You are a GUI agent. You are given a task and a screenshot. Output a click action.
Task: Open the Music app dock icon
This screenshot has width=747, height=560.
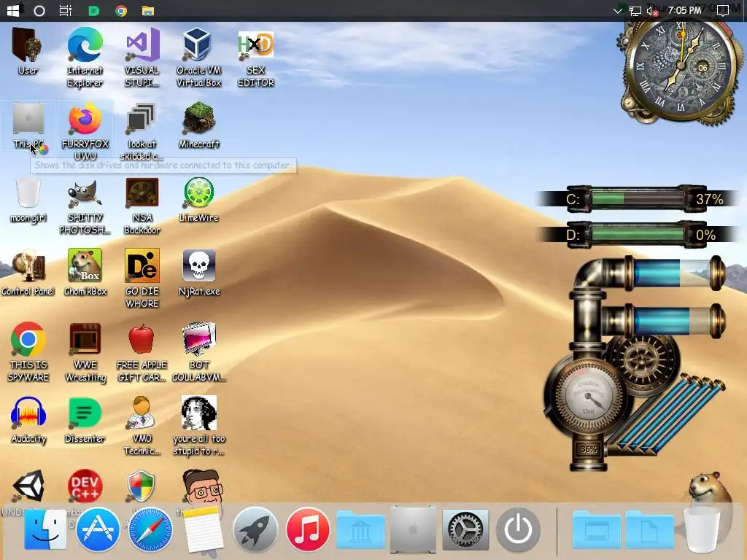tap(308, 529)
